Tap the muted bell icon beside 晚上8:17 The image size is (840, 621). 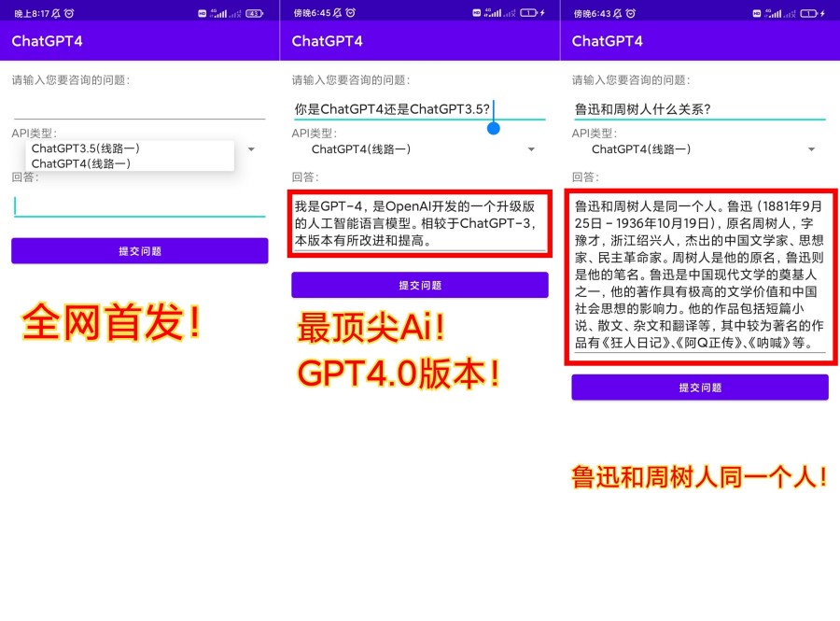click(55, 13)
